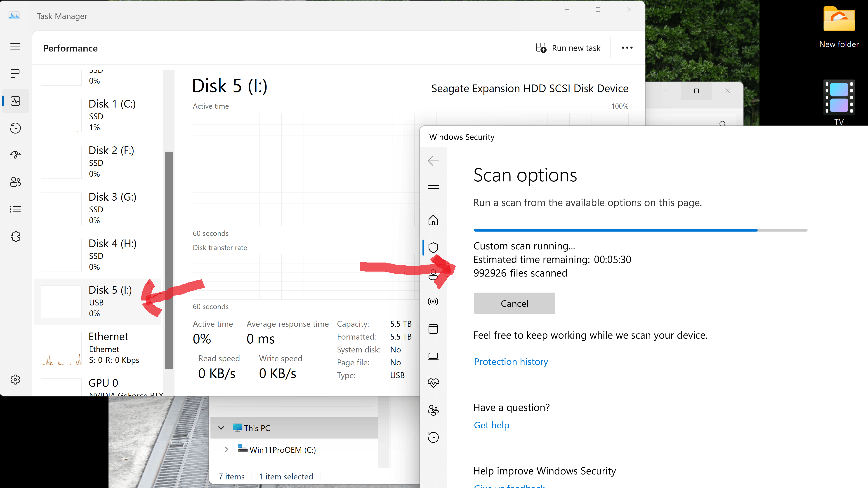Open Services puzzle icon in Task Manager

pyautogui.click(x=15, y=236)
